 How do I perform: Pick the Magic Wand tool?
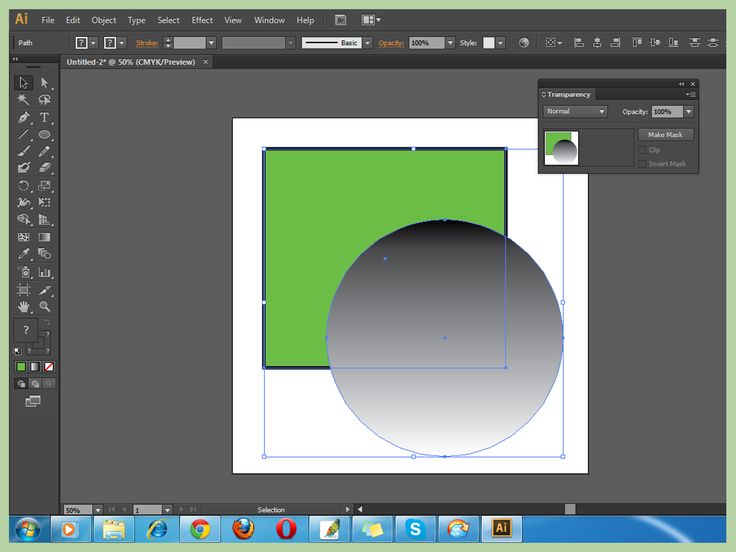(x=23, y=100)
